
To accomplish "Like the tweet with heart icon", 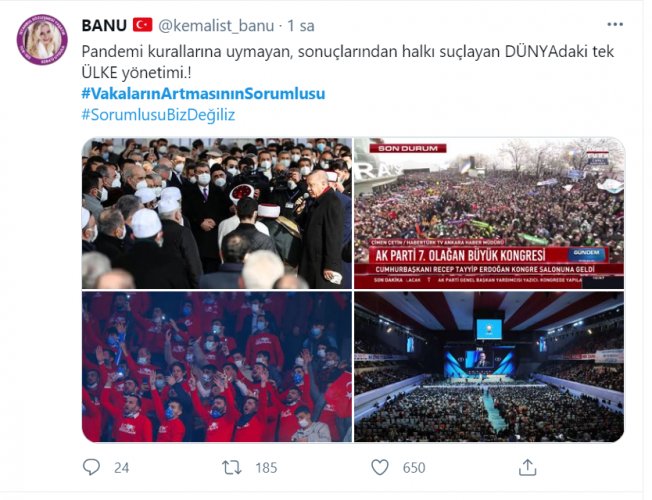I will [x=380, y=468].
